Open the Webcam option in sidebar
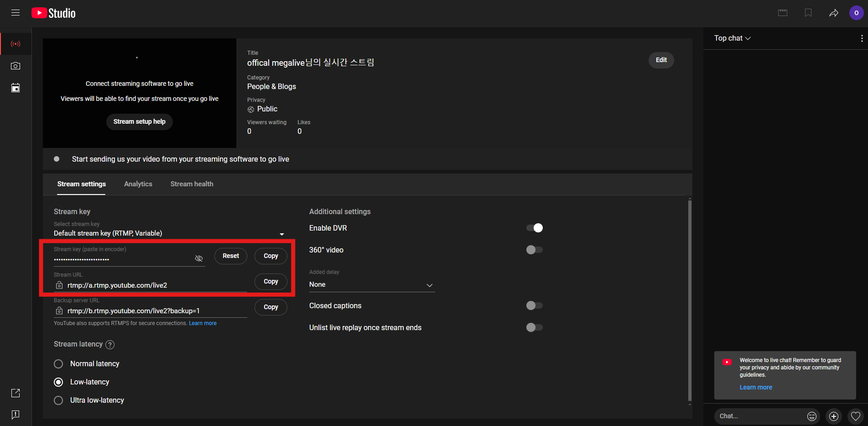 point(16,66)
